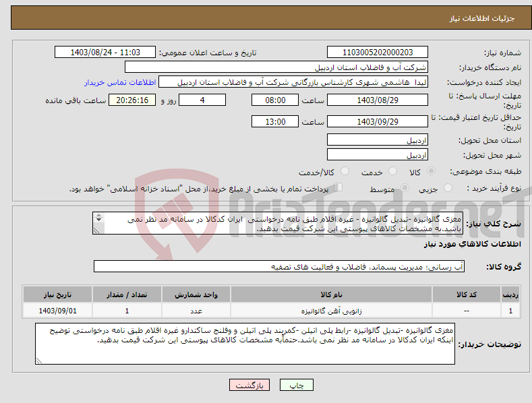This screenshot has width=532, height=403.
Task: Click the announcement date field 1403/08/24 - 11:03
Action: tap(105, 53)
